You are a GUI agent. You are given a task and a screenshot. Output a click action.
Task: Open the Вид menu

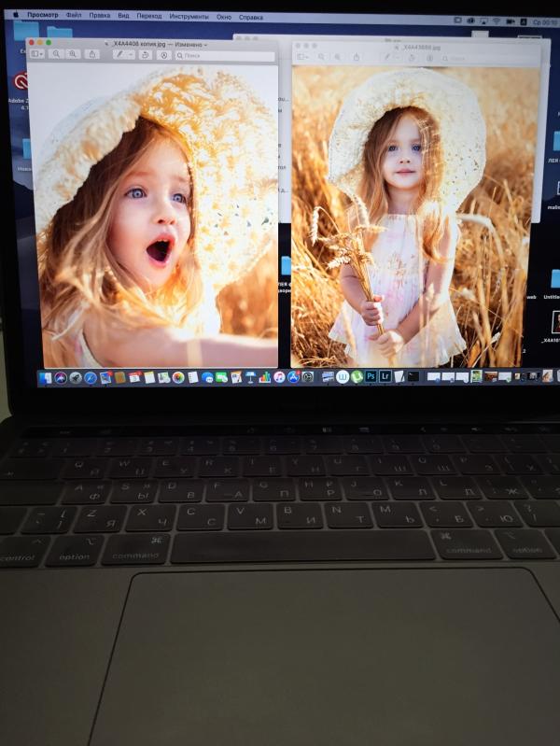pos(123,16)
